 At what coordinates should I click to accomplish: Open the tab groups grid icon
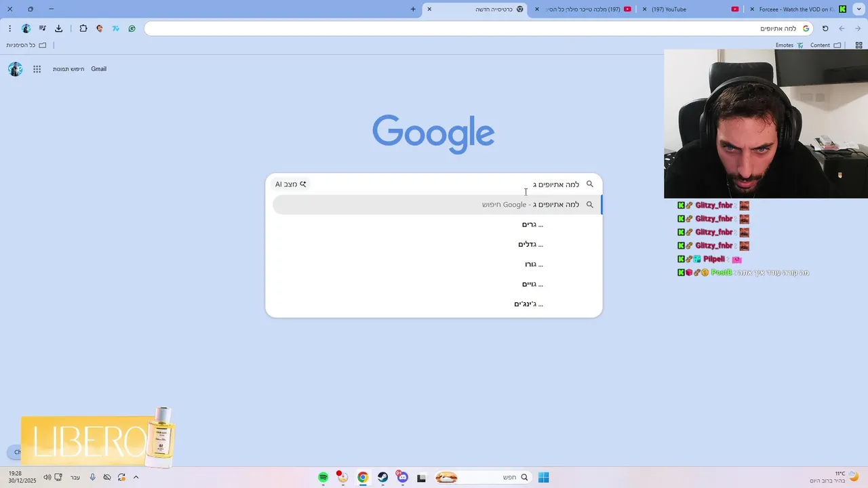point(859,45)
